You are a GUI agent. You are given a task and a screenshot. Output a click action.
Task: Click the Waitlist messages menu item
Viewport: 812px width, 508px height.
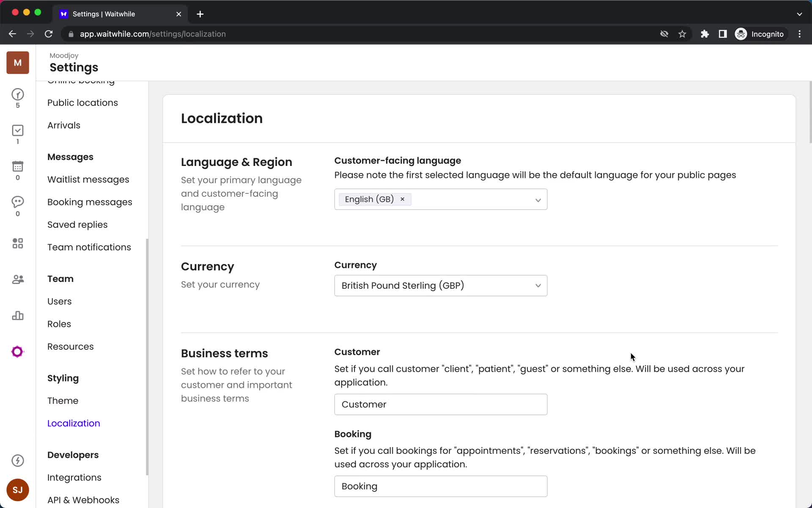click(x=88, y=179)
